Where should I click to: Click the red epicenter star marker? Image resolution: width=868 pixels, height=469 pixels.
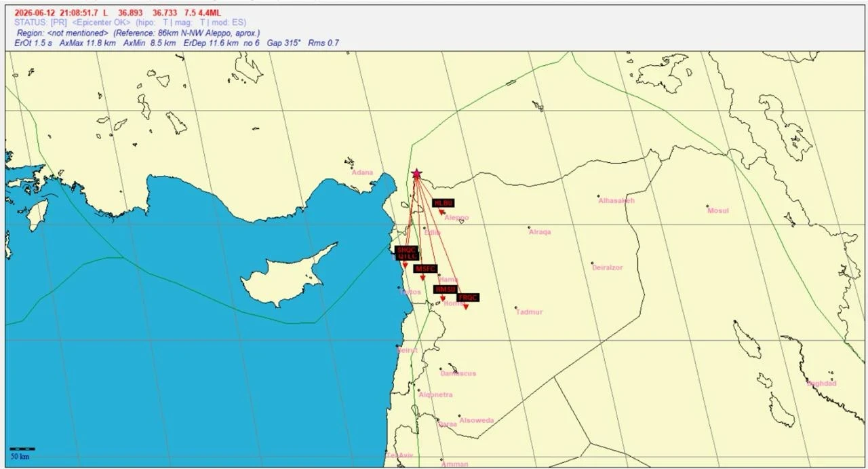(416, 174)
